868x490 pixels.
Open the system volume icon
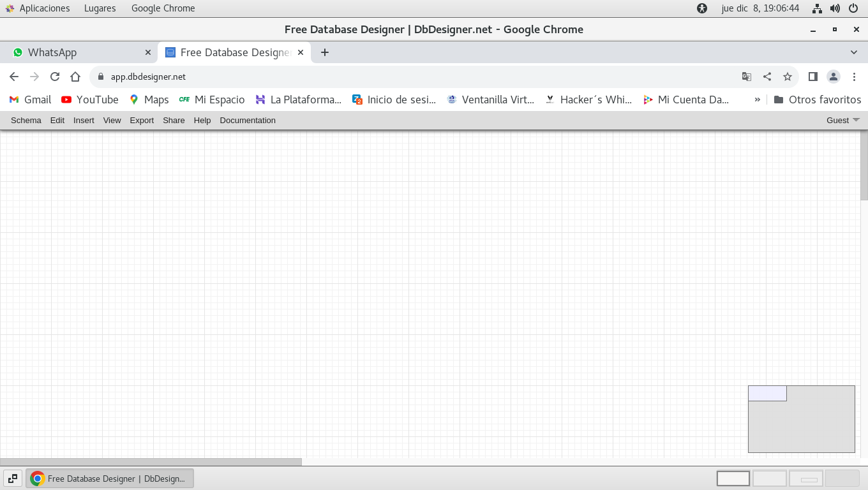(x=835, y=8)
